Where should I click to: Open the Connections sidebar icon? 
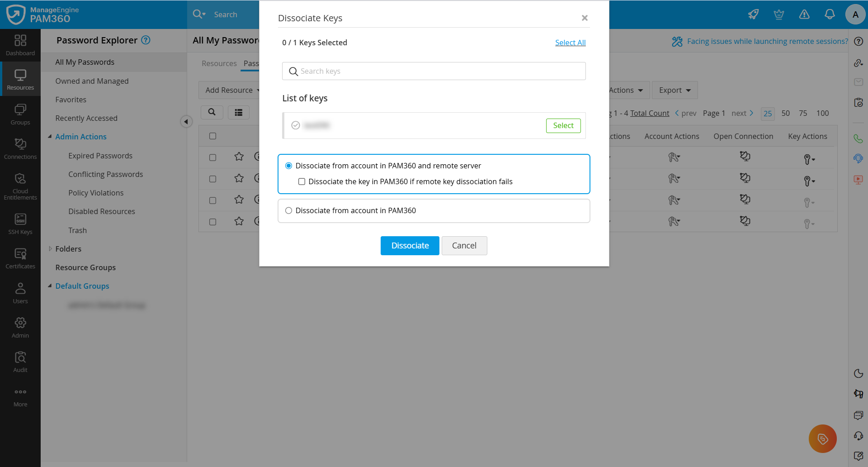[x=20, y=149]
